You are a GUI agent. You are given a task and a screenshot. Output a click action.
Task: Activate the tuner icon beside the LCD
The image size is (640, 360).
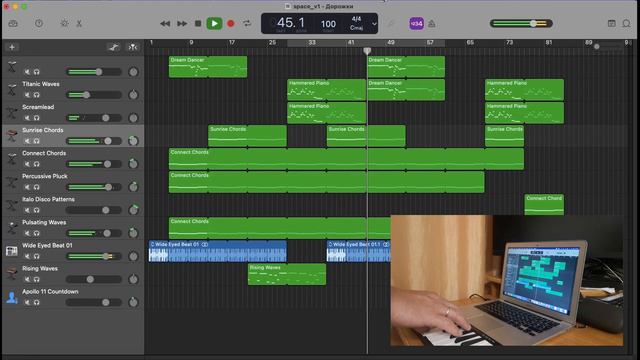(391, 24)
